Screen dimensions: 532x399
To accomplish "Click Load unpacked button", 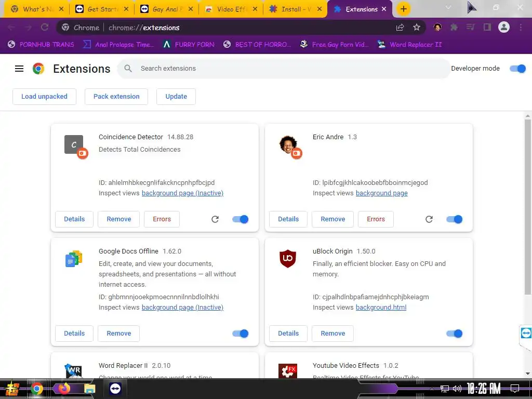I will [x=45, y=97].
